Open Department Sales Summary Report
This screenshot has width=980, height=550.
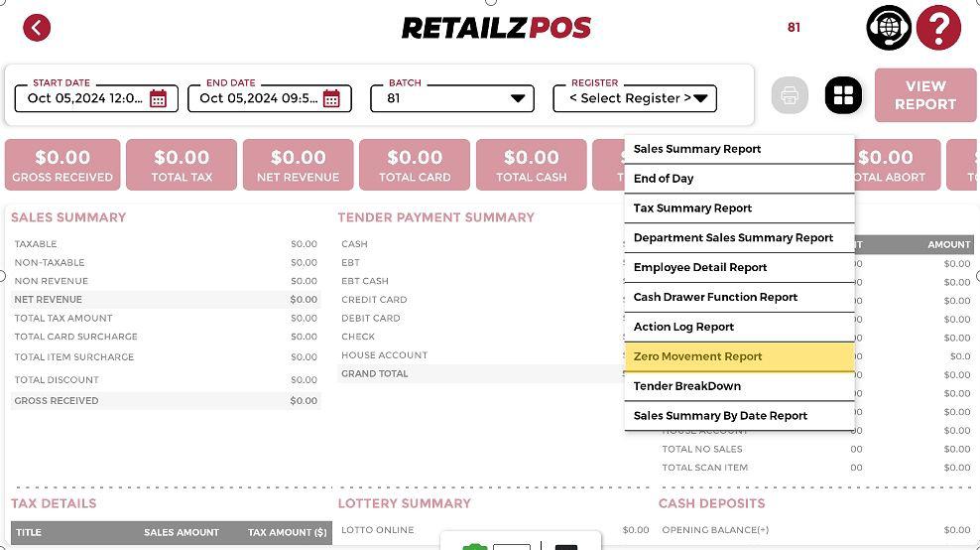(739, 237)
